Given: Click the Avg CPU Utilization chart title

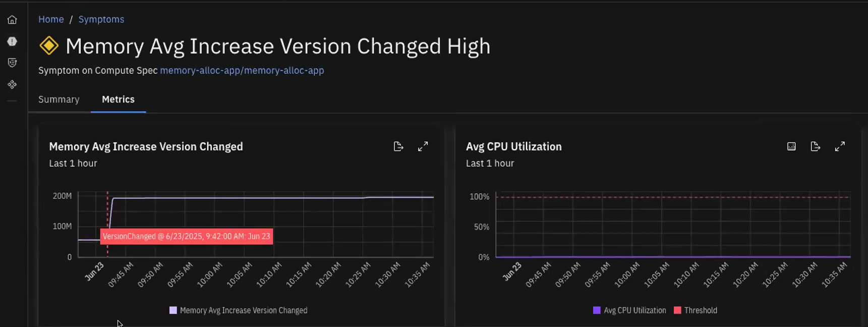Looking at the screenshot, I should pos(513,146).
